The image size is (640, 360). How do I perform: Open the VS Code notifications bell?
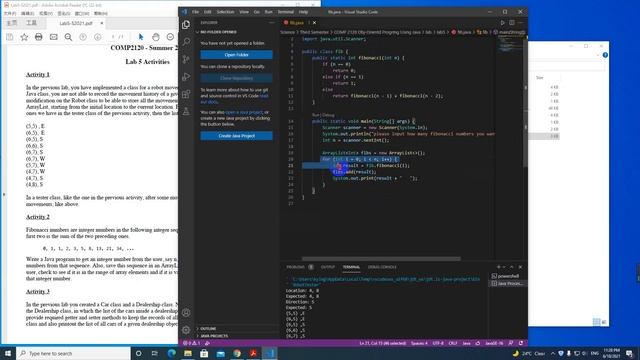coord(521,343)
